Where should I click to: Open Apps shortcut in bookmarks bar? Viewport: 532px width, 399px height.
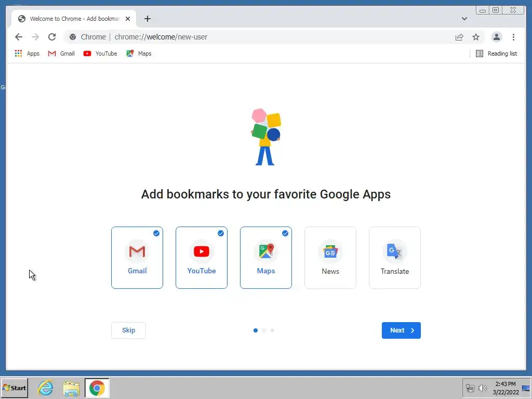click(27, 54)
